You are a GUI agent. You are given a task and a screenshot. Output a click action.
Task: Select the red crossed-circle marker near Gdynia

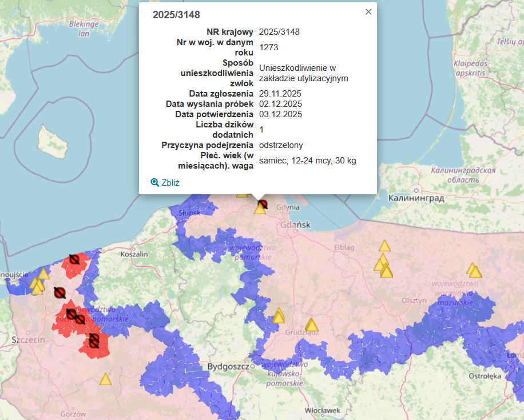click(x=263, y=204)
